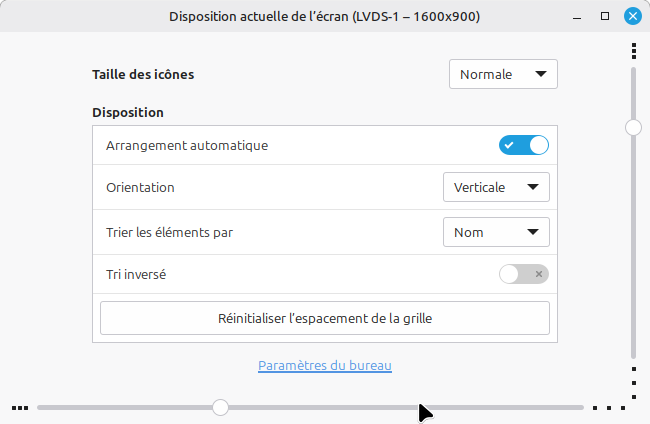Close the screen layout dialog
Viewport: 650px width, 424px height.
(x=632, y=16)
